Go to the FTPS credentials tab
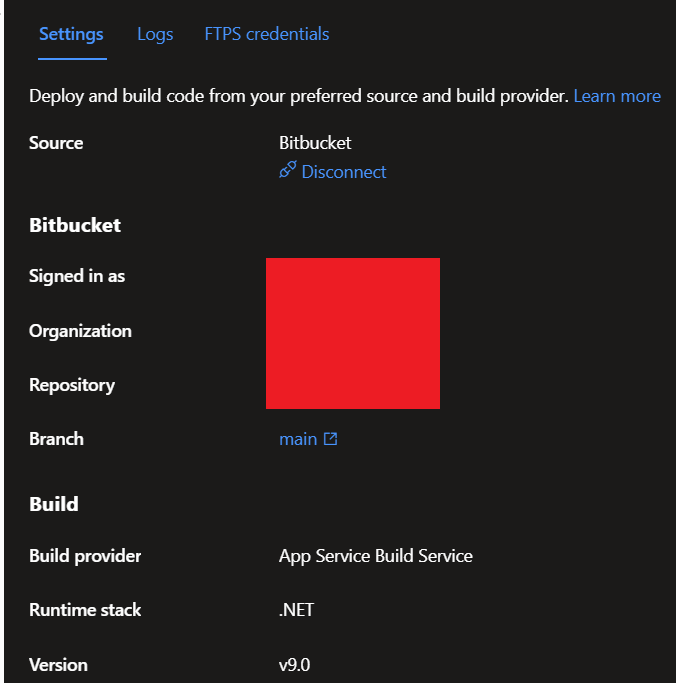676x683 pixels. (267, 34)
